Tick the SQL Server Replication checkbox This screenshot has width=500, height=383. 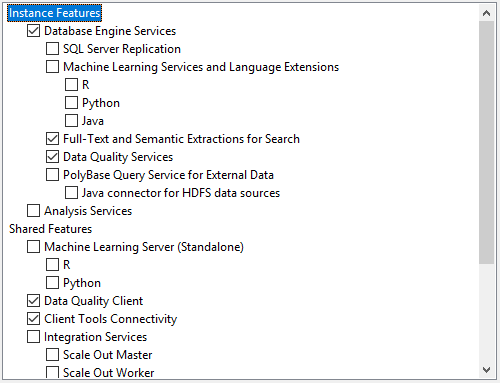[x=52, y=49]
